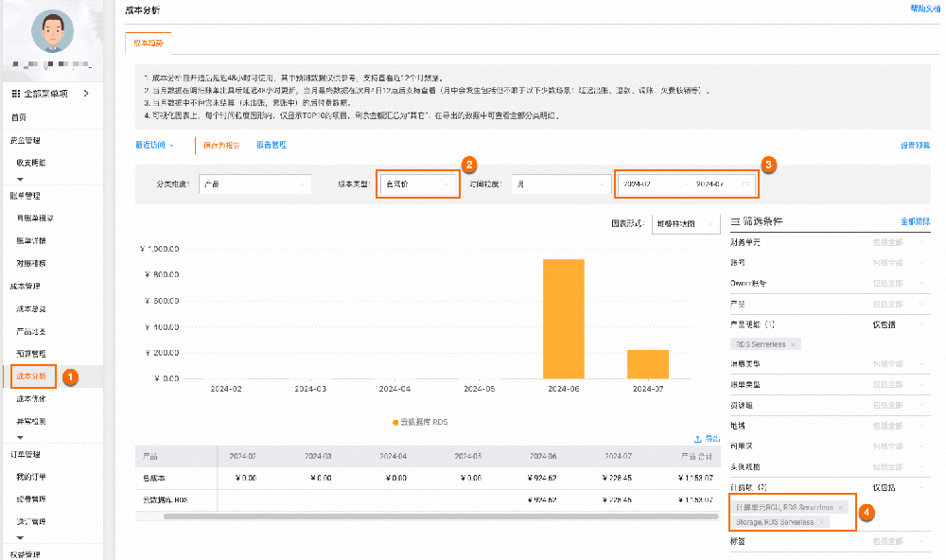Viewport: 946px width, 560px height.
Task: Select the 成本趋势 tab
Action: [x=148, y=43]
